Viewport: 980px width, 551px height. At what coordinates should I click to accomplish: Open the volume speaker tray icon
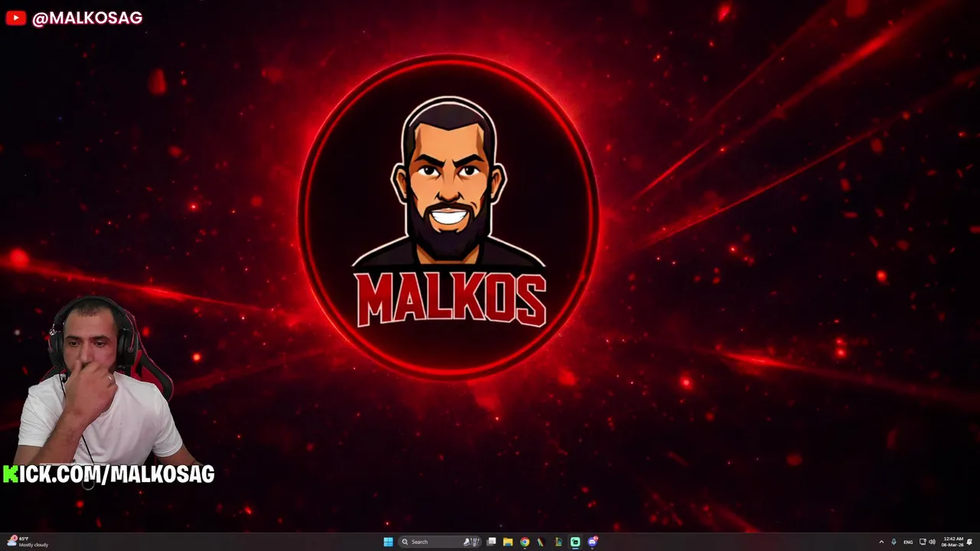point(932,542)
